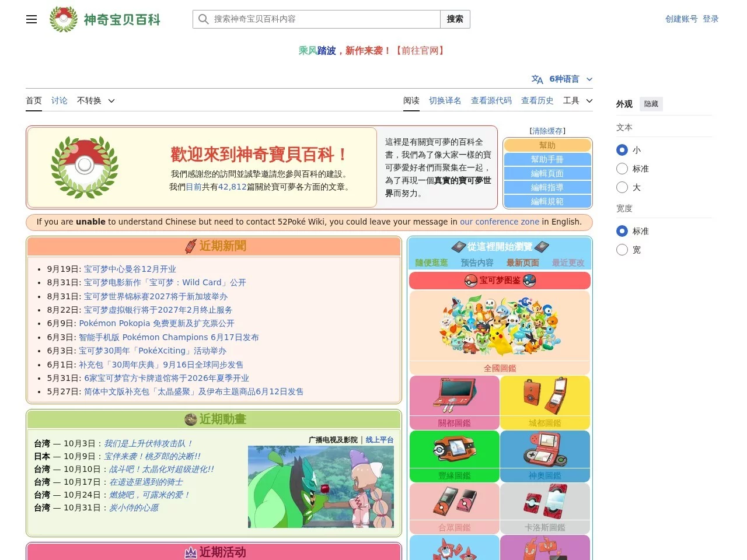Click the 隨便逛逛 browse tab
Screen dimensions: 747x560
tap(432, 263)
